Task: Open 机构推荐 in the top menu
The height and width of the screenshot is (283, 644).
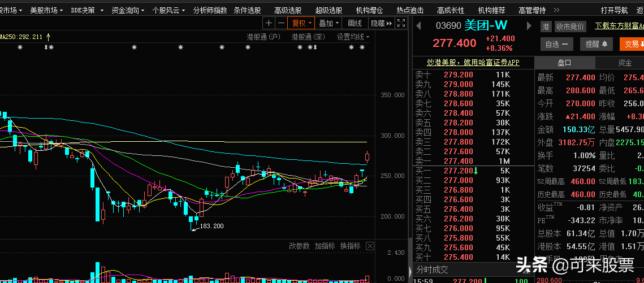Action: [492, 10]
